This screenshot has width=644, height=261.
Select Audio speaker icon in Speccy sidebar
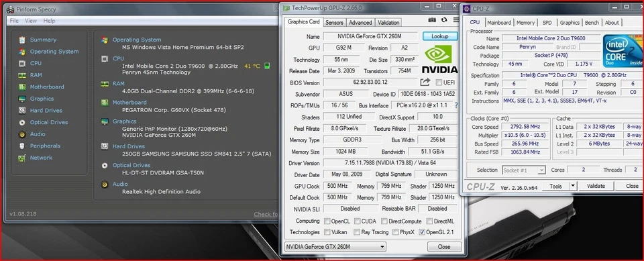click(x=22, y=134)
